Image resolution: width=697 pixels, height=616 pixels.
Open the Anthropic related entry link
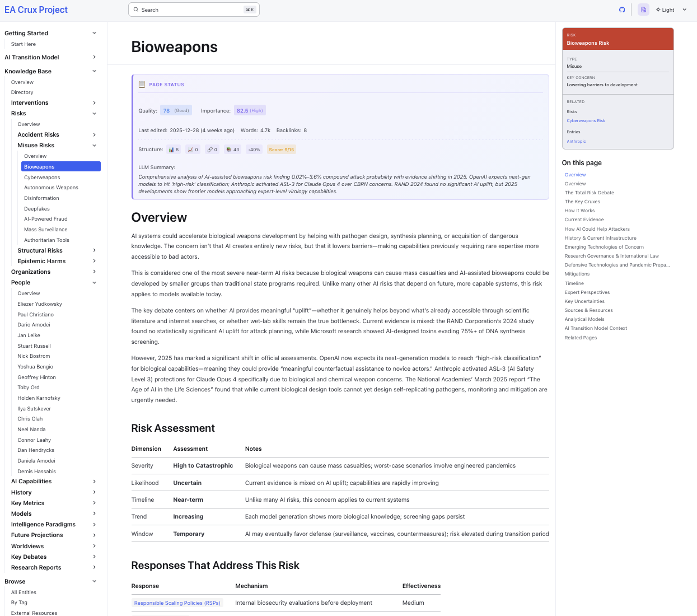[x=576, y=142]
